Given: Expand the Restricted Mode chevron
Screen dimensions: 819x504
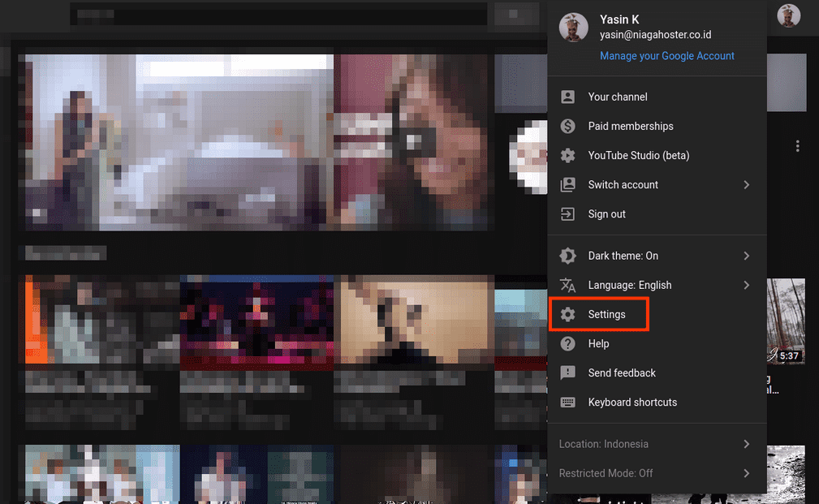Looking at the screenshot, I should point(746,473).
